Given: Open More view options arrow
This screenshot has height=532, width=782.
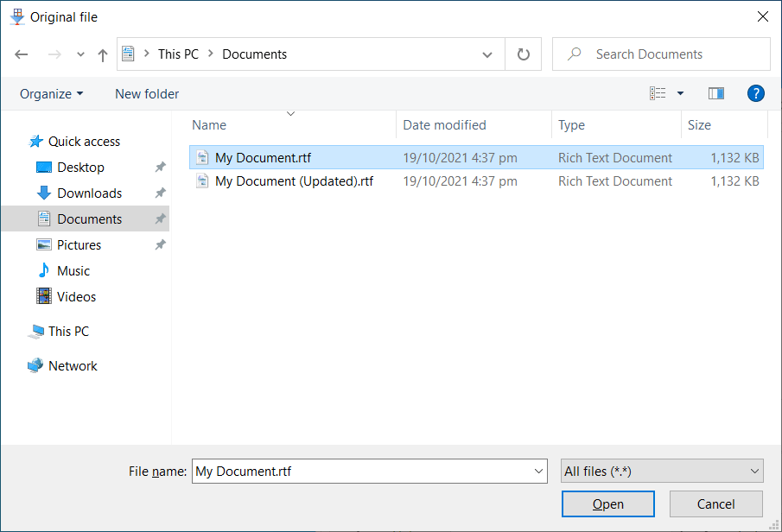Looking at the screenshot, I should coord(680,93).
